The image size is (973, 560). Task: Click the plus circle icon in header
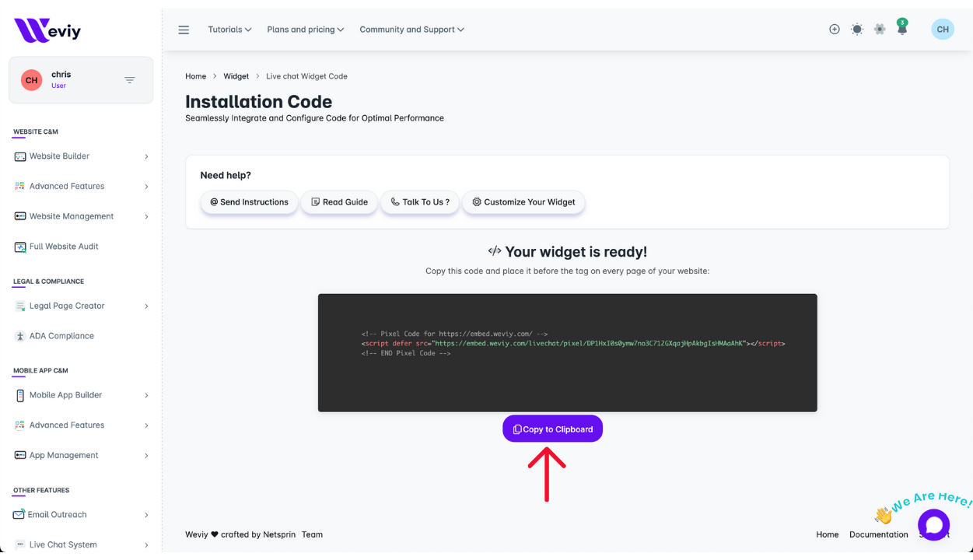(x=835, y=30)
